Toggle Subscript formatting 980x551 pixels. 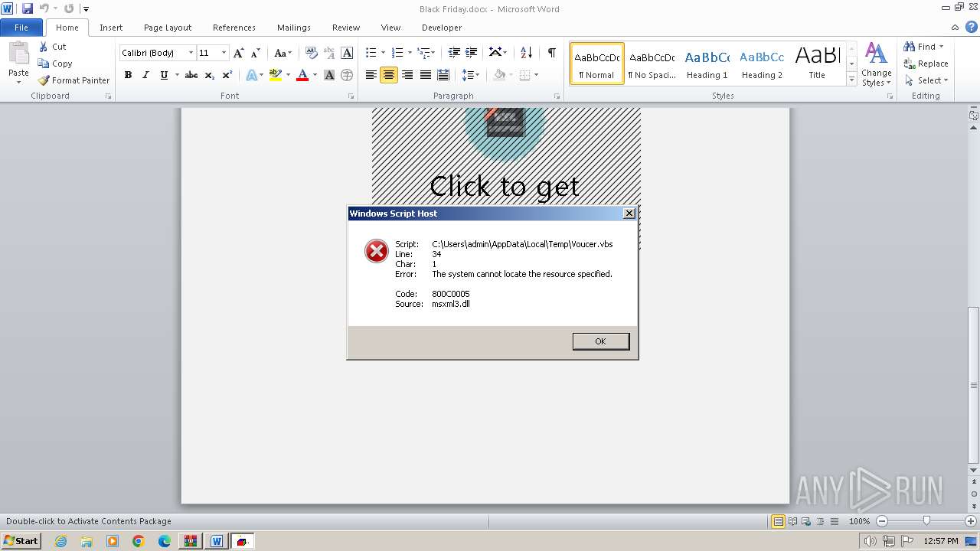tap(210, 75)
